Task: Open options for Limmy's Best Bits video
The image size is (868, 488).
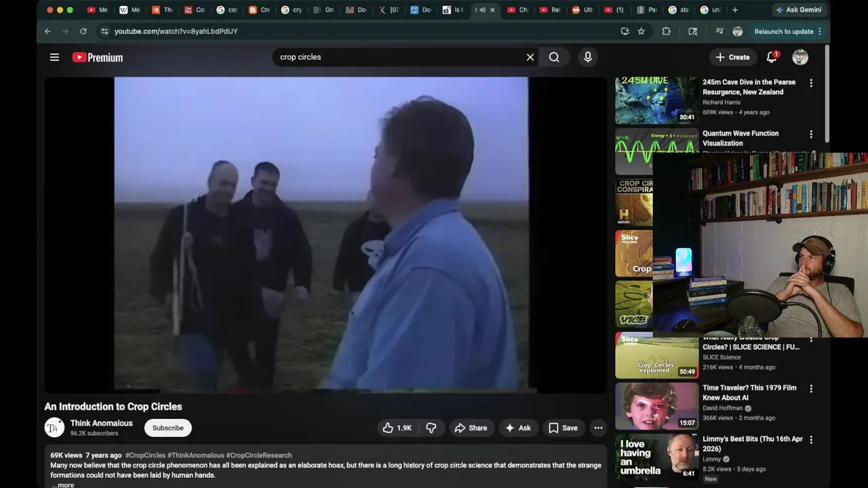Action: pos(811,440)
